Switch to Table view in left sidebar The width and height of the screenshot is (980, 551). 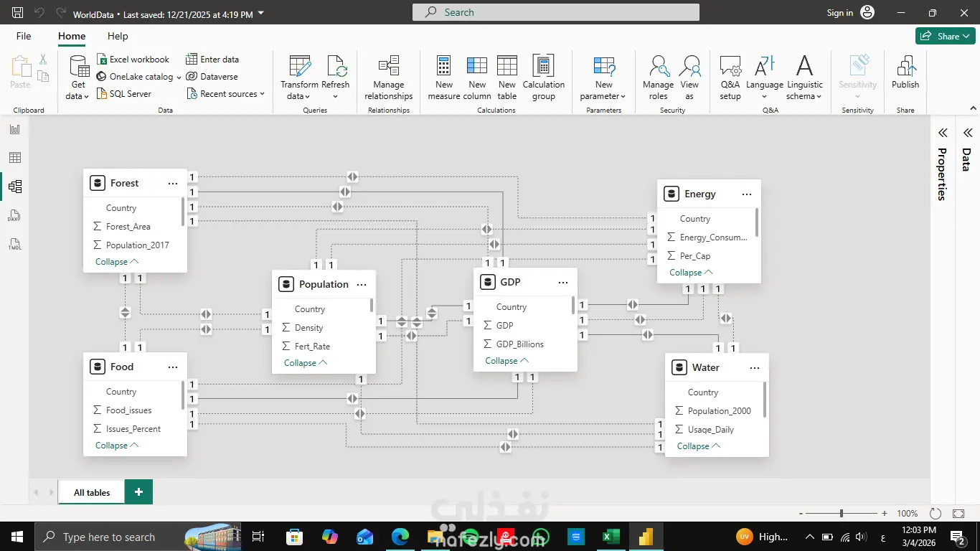coord(14,158)
